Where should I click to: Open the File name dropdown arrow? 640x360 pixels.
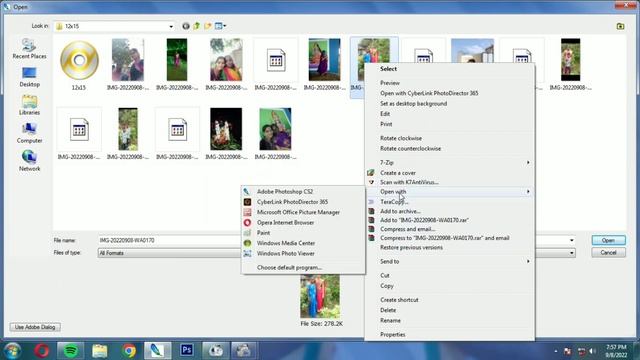click(x=571, y=240)
